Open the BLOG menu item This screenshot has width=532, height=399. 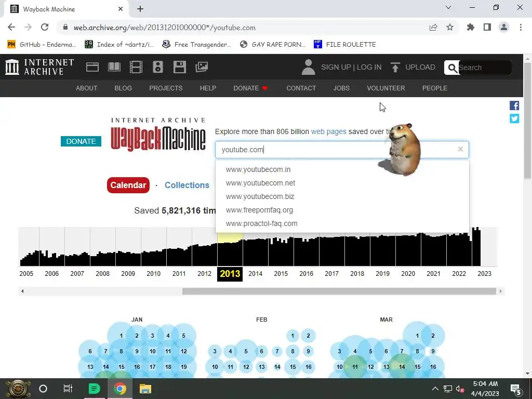tap(123, 88)
